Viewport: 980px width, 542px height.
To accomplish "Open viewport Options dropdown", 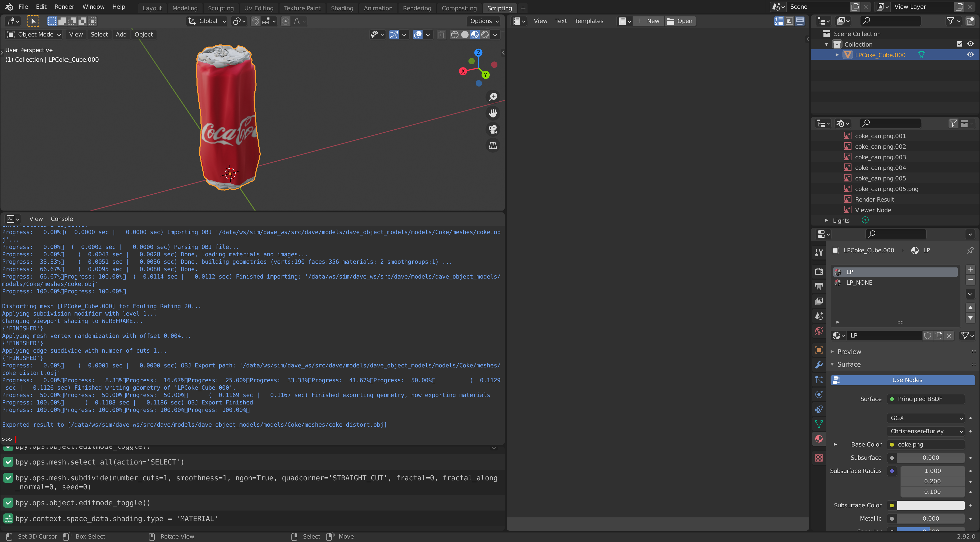I will point(484,21).
